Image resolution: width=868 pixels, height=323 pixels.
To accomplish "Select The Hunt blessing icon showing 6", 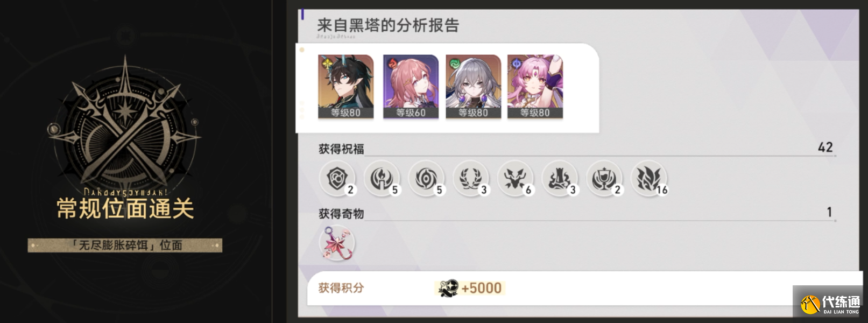I will [516, 178].
